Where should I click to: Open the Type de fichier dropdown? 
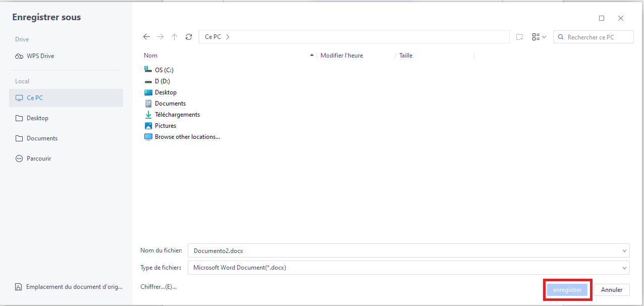[x=409, y=268]
